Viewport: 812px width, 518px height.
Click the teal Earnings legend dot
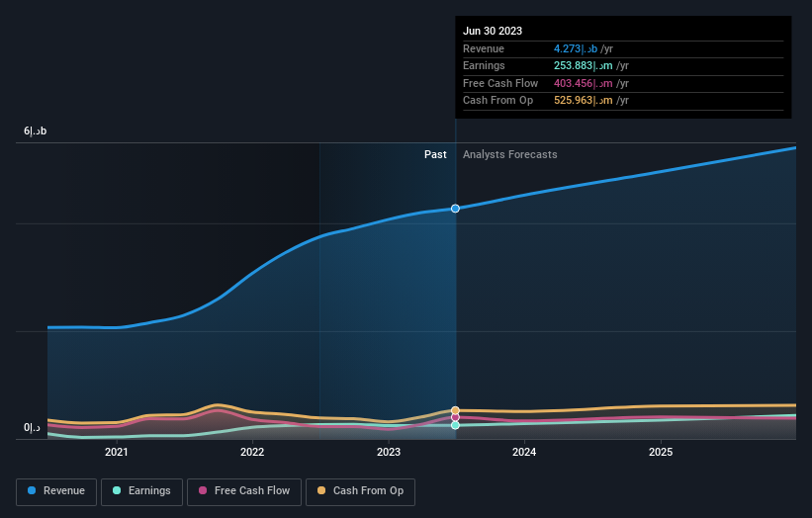coord(117,490)
